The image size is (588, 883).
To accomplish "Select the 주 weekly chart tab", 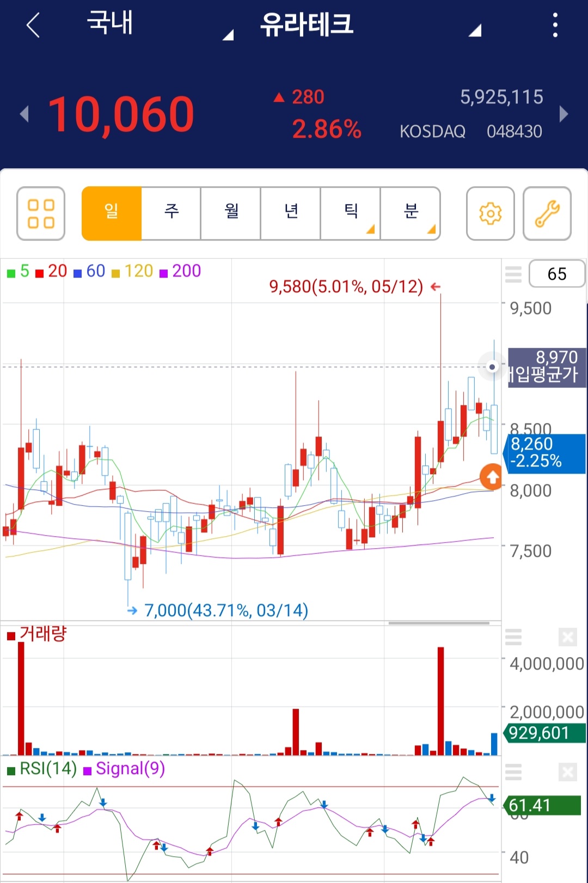I will coord(171,213).
